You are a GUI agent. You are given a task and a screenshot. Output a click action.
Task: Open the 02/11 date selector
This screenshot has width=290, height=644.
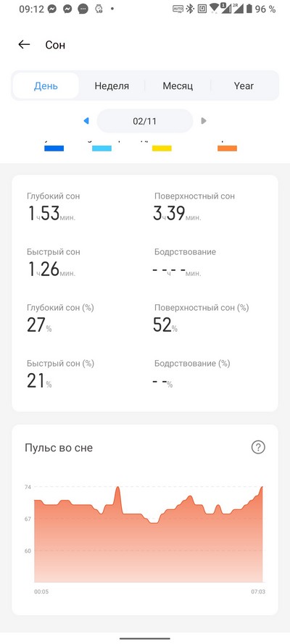point(144,121)
